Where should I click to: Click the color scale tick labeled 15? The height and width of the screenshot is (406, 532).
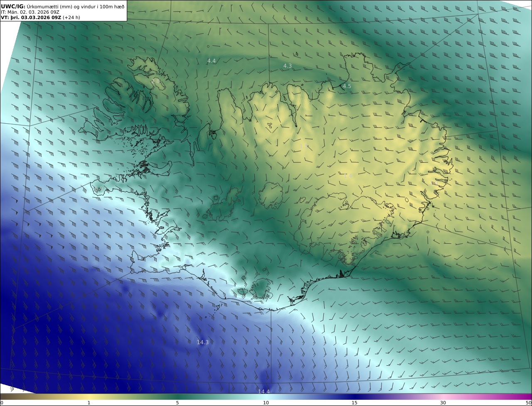coord(355,403)
